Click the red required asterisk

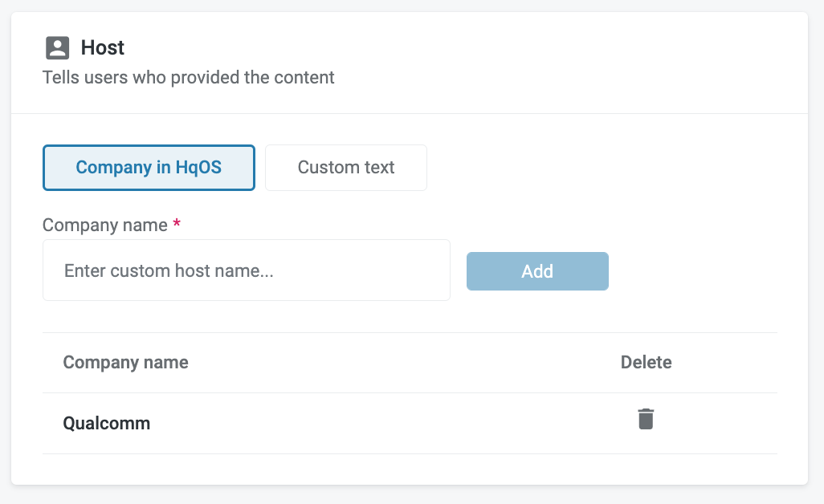click(177, 225)
